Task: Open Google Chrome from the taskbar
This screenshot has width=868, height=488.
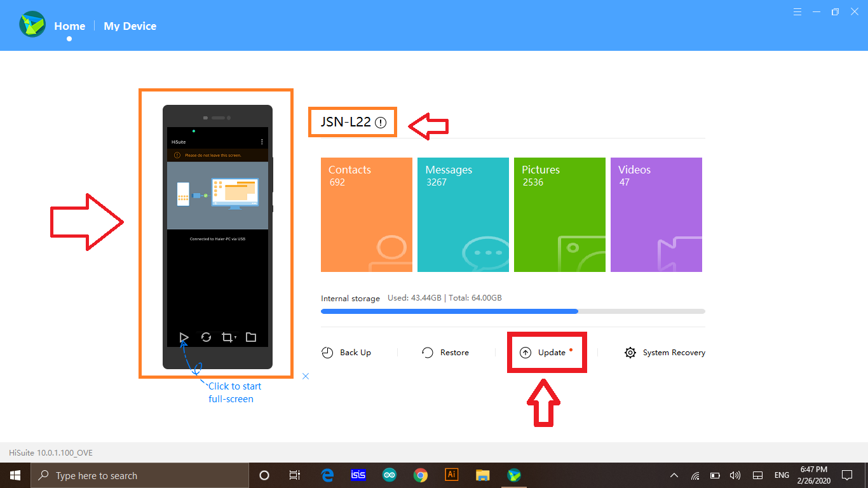Action: (420, 475)
